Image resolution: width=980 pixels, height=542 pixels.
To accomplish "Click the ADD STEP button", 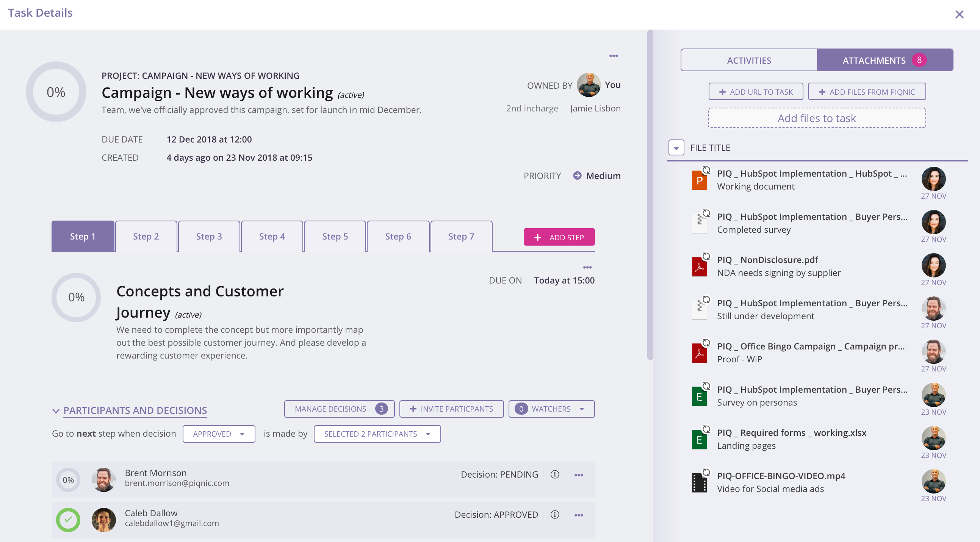I will (x=559, y=237).
